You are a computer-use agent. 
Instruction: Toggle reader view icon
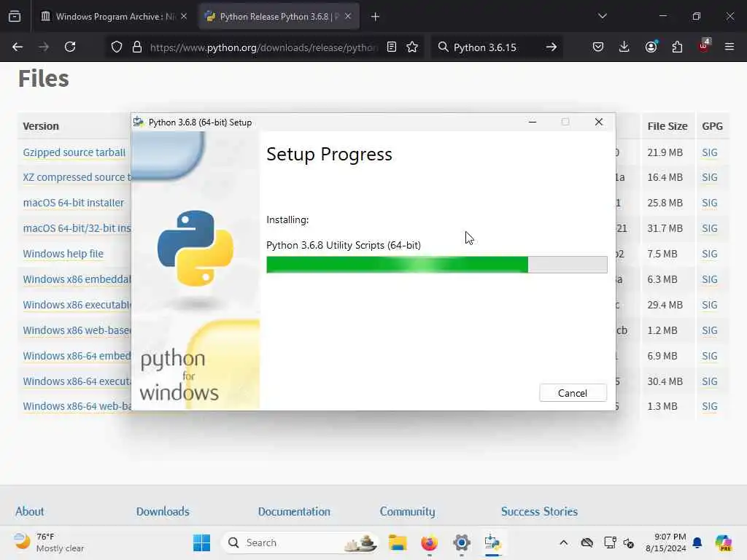coord(392,47)
